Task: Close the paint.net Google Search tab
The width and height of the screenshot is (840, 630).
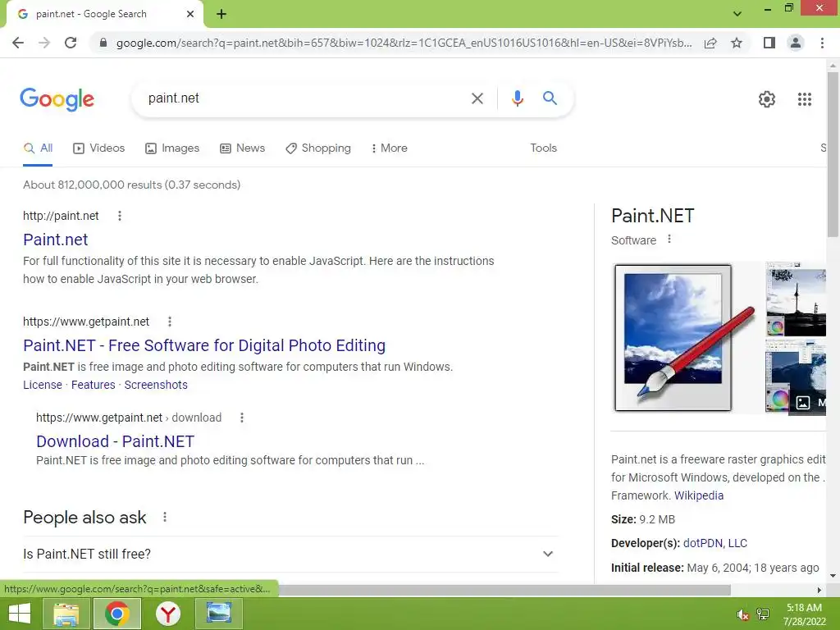Action: coord(190,14)
